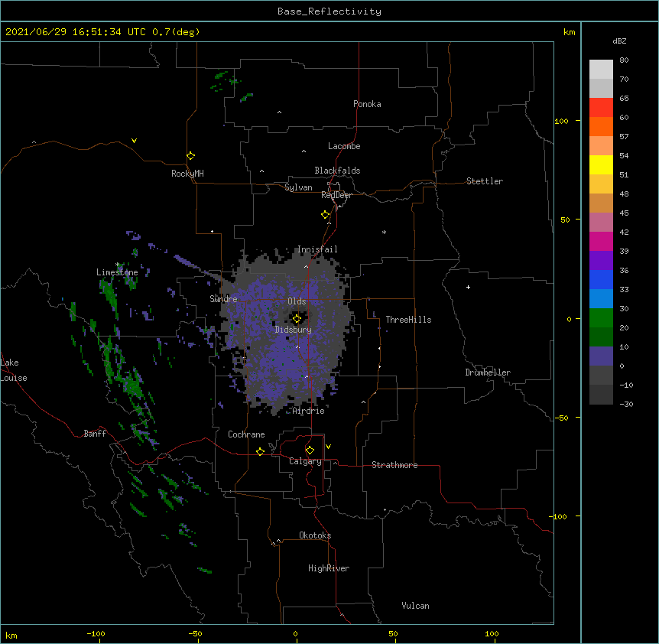Select the Sylvan label

tap(298, 187)
